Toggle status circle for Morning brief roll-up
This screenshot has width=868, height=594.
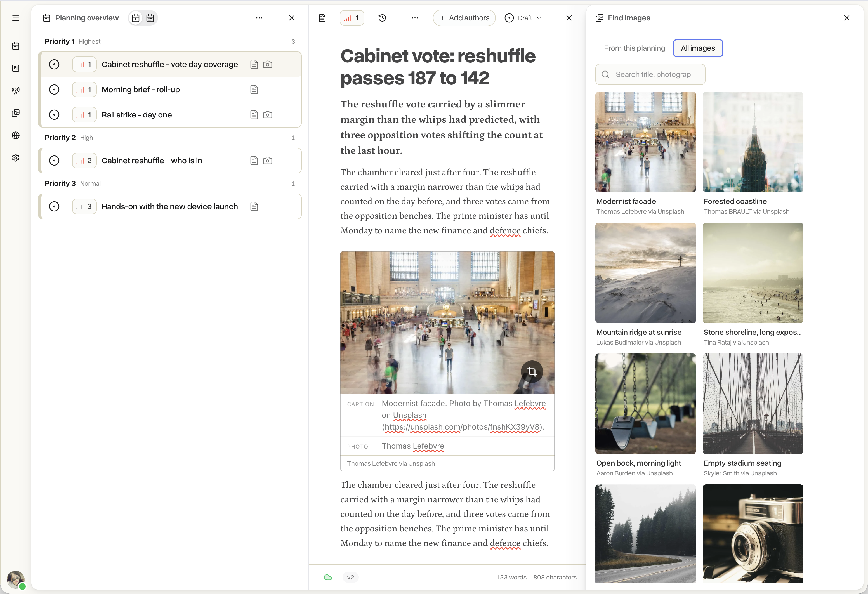pos(54,90)
